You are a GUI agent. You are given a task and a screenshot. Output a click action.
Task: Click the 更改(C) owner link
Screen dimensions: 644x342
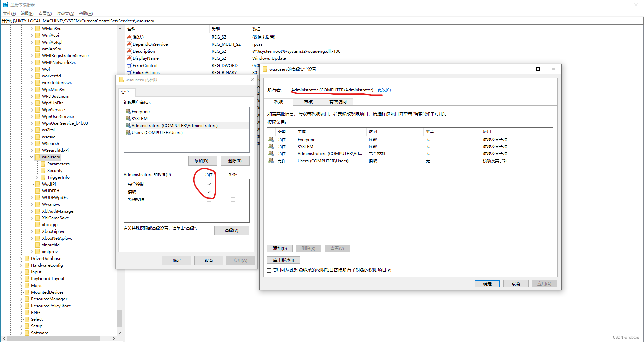click(384, 90)
